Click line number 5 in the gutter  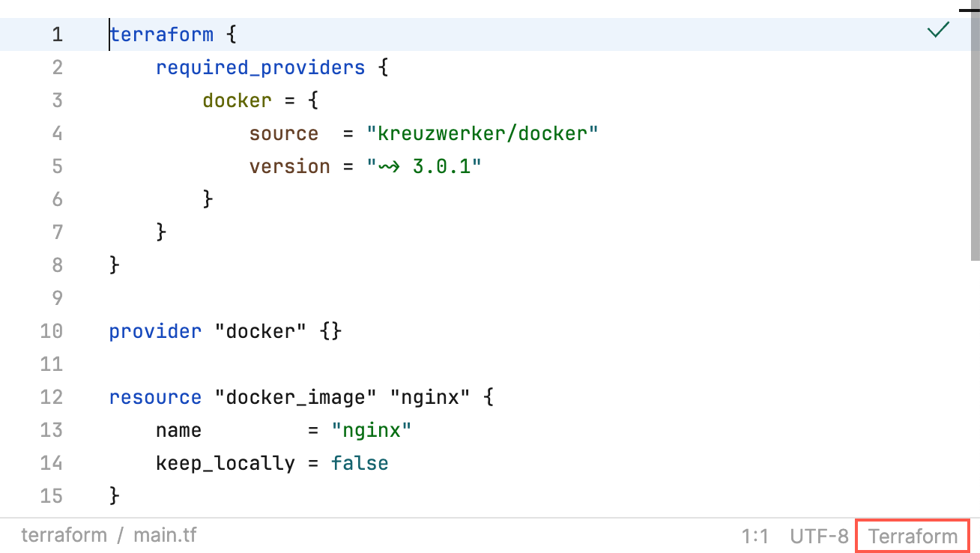tap(58, 166)
